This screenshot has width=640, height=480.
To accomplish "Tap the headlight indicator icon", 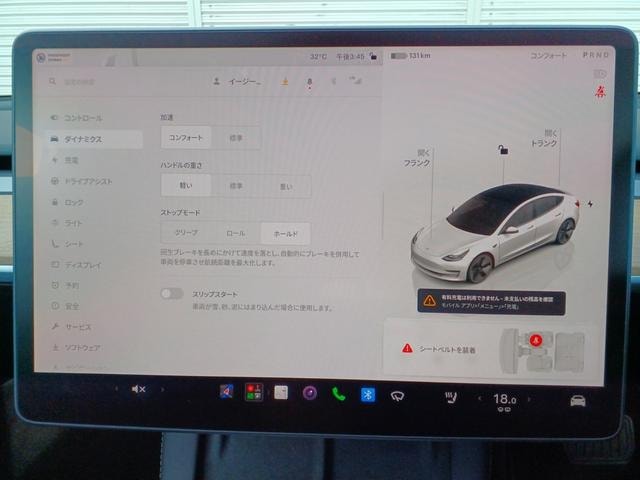I will 600,74.
